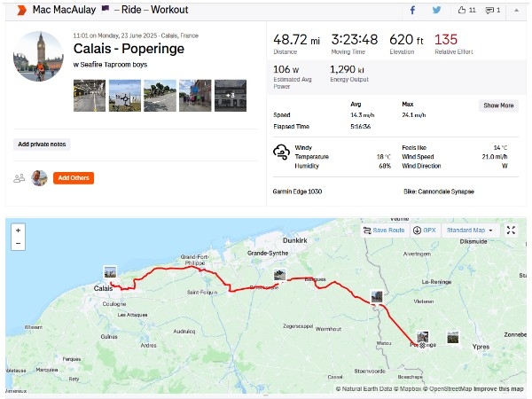Share the ride on Twitter
Viewport: 532px width, 399px height.
436,10
